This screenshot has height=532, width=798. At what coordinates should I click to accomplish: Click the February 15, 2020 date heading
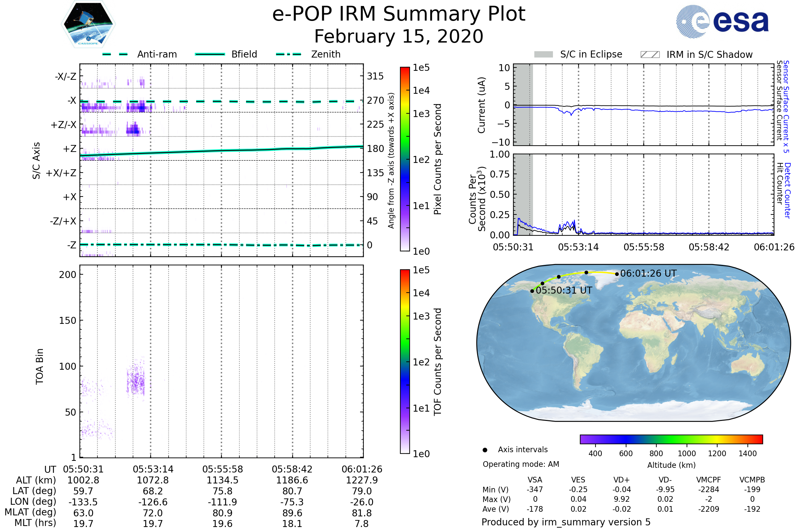click(399, 37)
